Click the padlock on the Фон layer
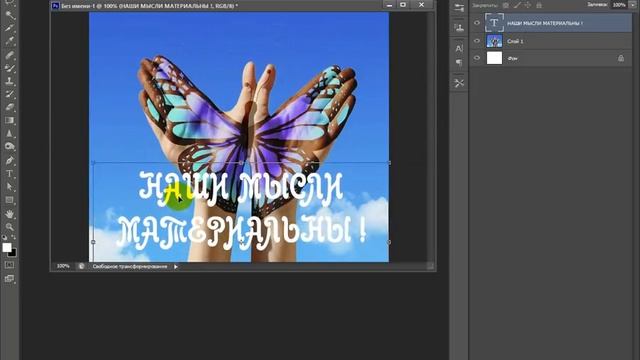Image resolution: width=640 pixels, height=360 pixels. pos(621,58)
